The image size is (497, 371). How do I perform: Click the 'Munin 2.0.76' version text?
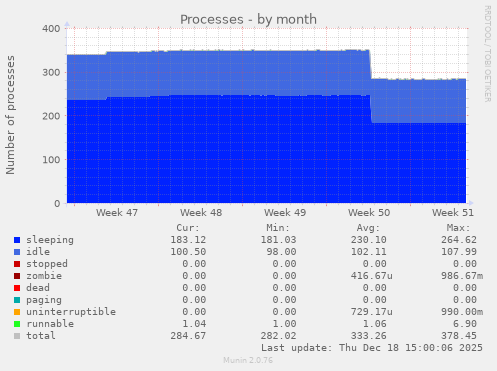[x=248, y=360]
